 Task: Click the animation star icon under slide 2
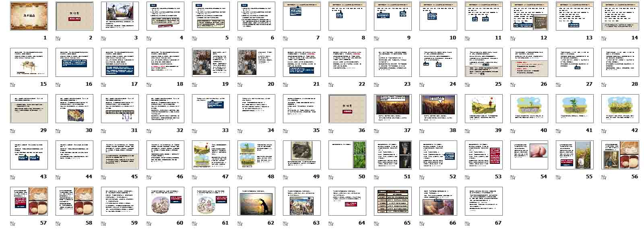click(x=58, y=39)
